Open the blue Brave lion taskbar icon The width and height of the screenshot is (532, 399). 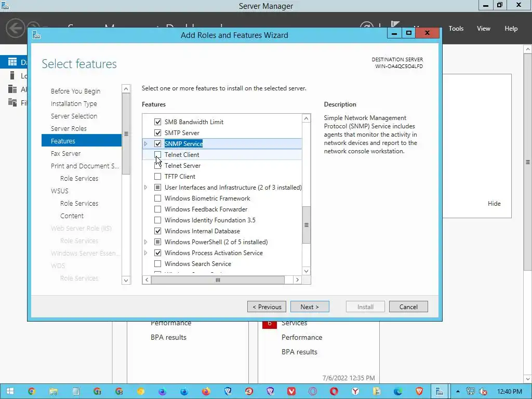click(x=228, y=391)
